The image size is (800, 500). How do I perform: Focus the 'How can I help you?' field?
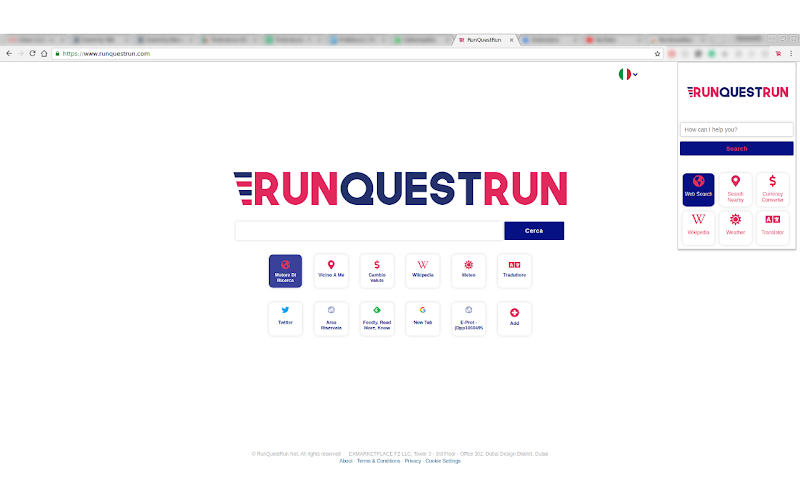(736, 130)
